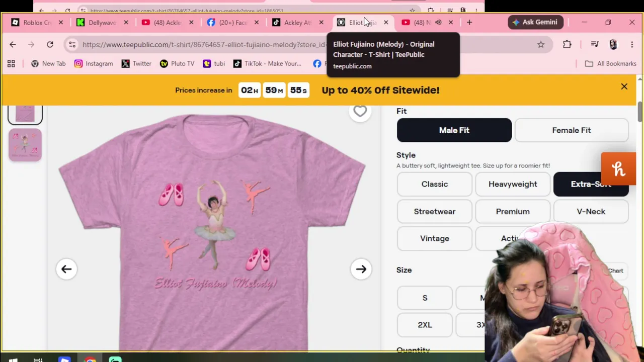Open the All Bookmarks folder
The width and height of the screenshot is (644, 362).
tap(611, 64)
